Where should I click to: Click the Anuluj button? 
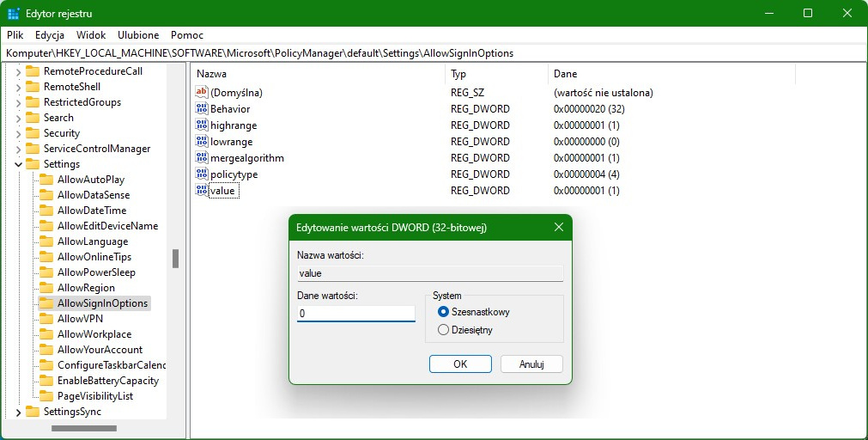tap(531, 364)
